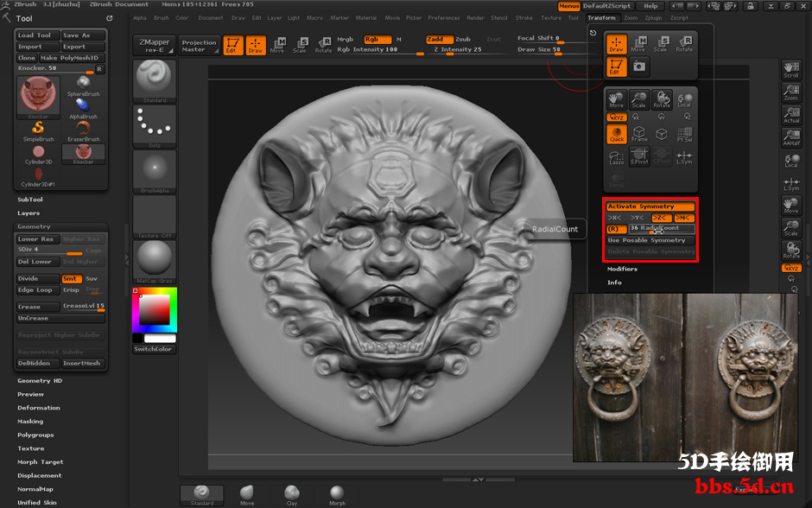Toggle the Quick 3D edit icon
The height and width of the screenshot is (508, 812).
(617, 134)
